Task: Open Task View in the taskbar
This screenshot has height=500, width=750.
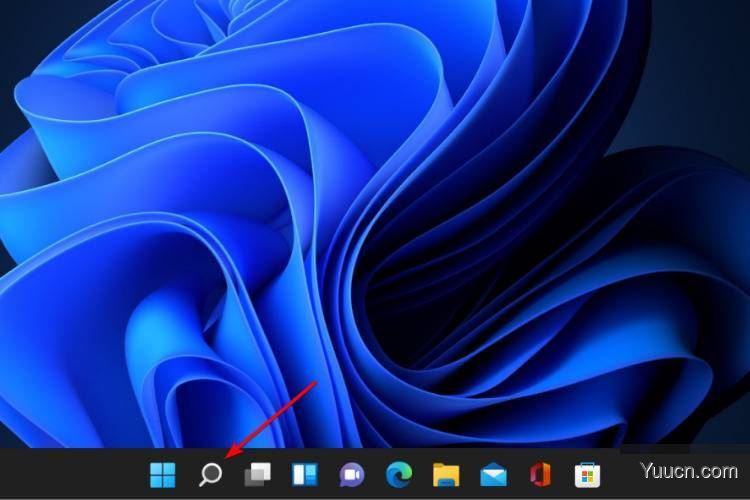Action: tap(257, 475)
